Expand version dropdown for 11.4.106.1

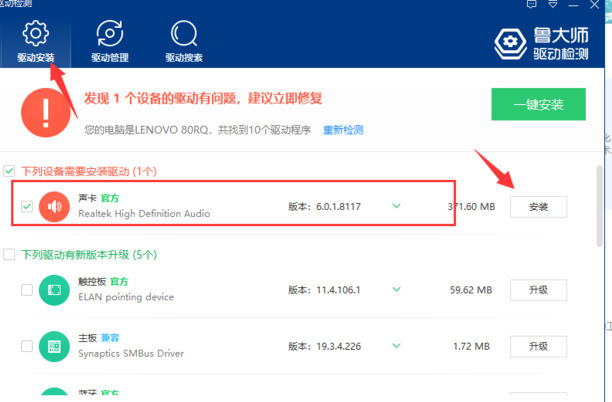point(397,289)
